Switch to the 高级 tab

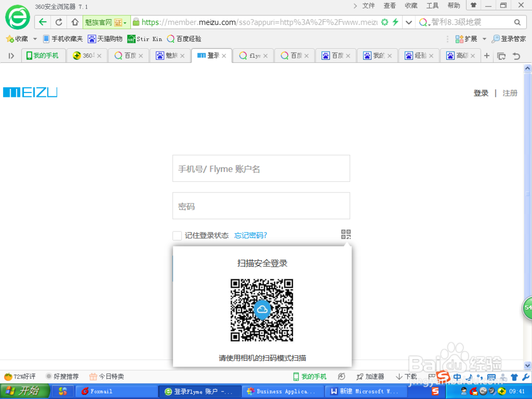click(460, 56)
